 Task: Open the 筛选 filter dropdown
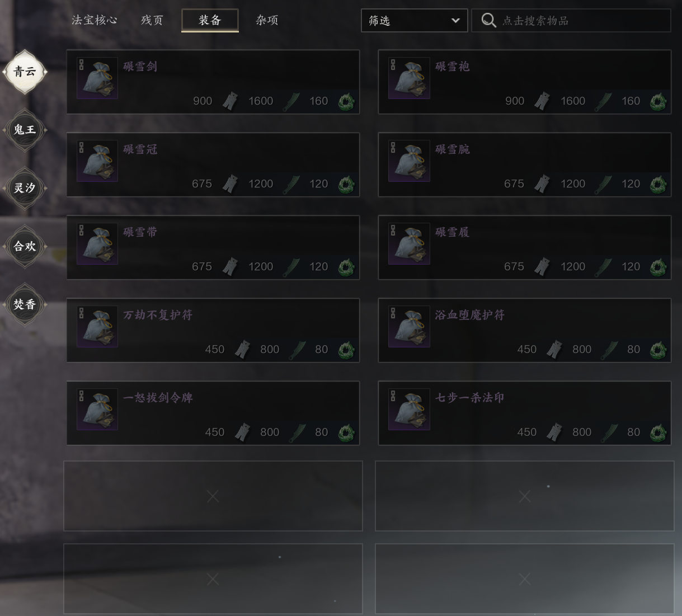415,21
